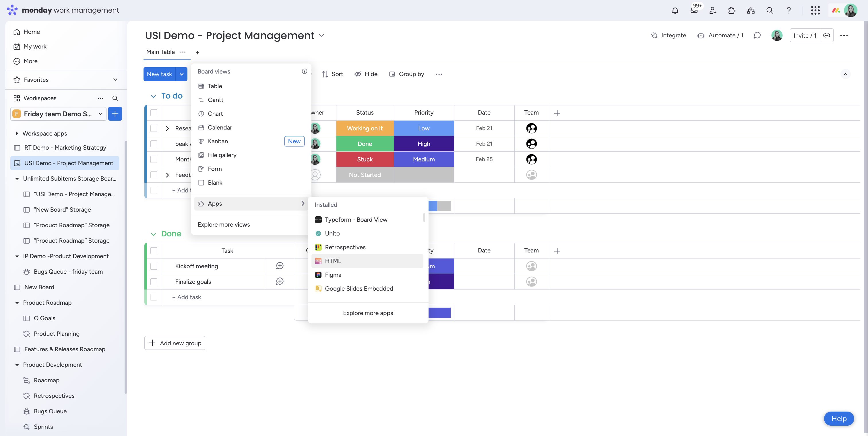
Task: Click the search magnifier in top bar
Action: tap(770, 10)
